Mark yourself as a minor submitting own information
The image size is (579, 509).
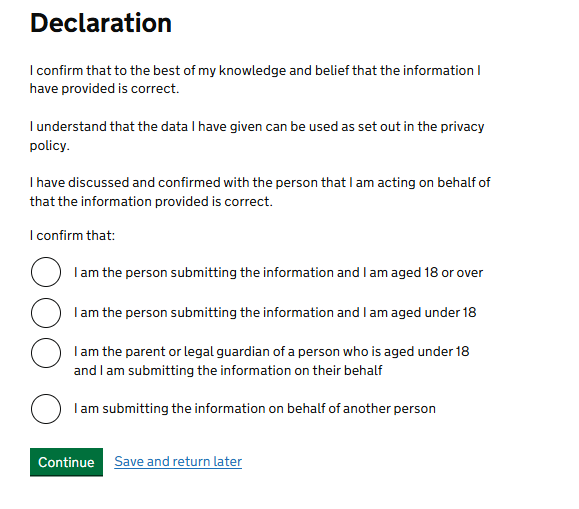pos(46,313)
